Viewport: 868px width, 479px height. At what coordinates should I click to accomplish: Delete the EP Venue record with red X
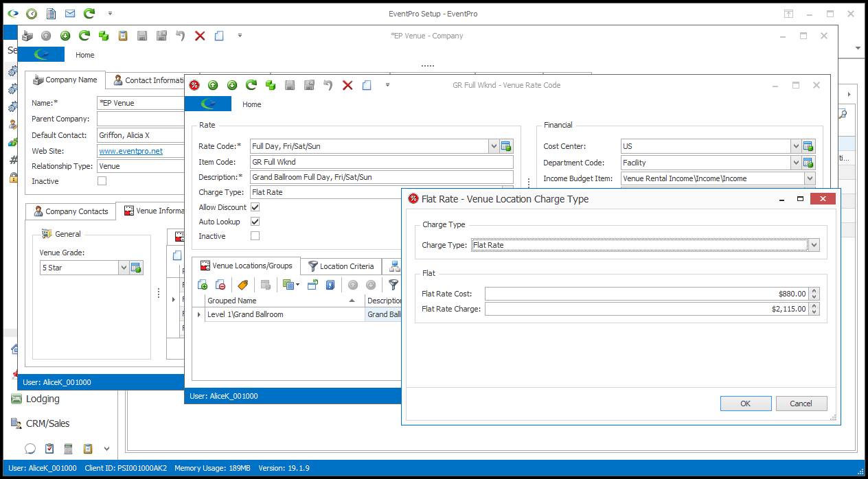tap(200, 36)
